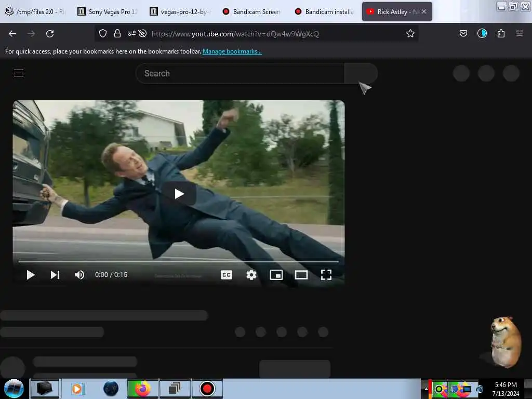This screenshot has width=532, height=399.
Task: Open the YouTube guide hamburger menu
Action: 19,73
